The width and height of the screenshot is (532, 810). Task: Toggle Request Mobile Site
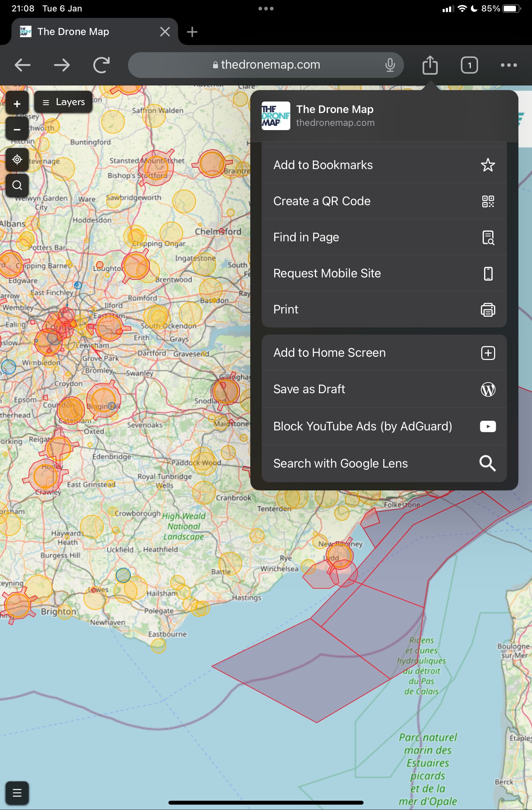[384, 273]
